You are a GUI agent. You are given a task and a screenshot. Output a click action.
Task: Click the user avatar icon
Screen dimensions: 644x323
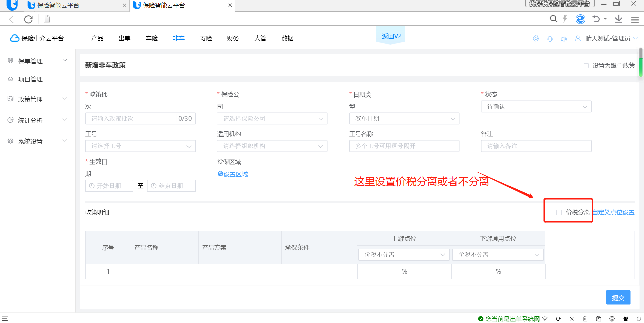click(x=578, y=39)
